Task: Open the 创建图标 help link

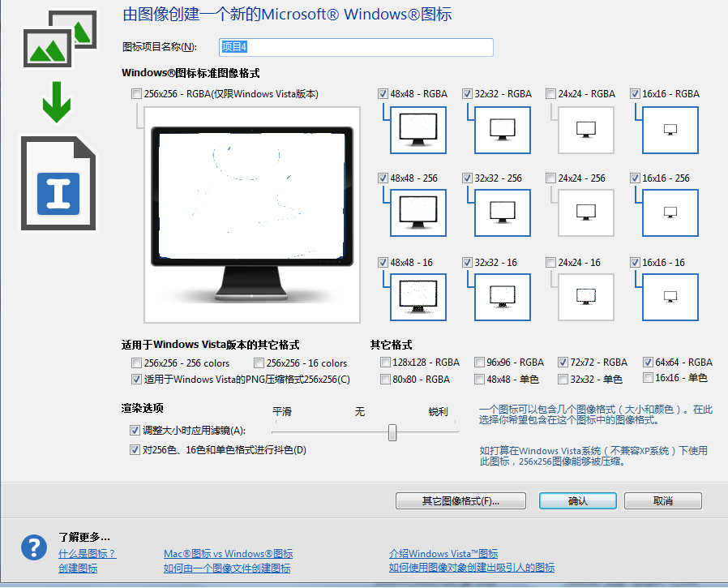Action: click(x=78, y=568)
